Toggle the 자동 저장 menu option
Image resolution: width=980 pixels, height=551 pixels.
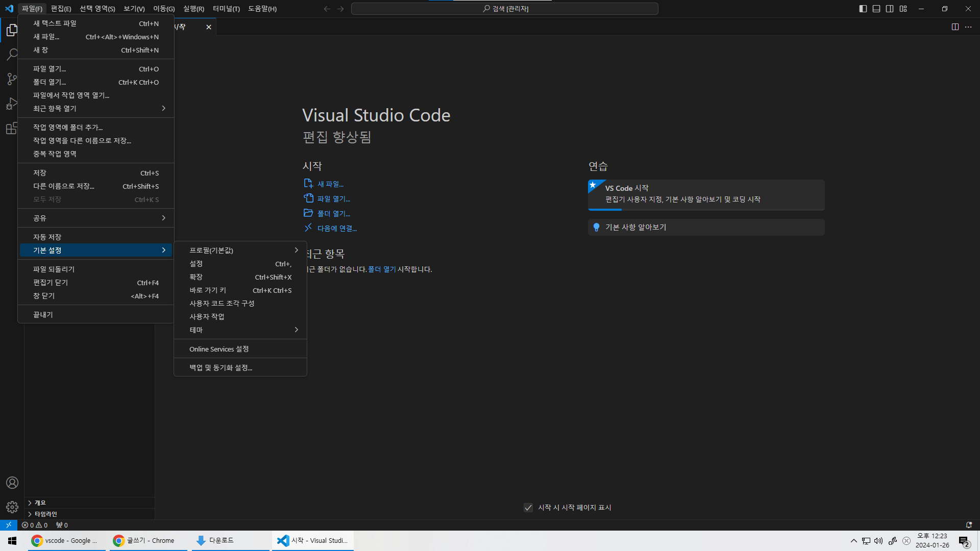[47, 237]
